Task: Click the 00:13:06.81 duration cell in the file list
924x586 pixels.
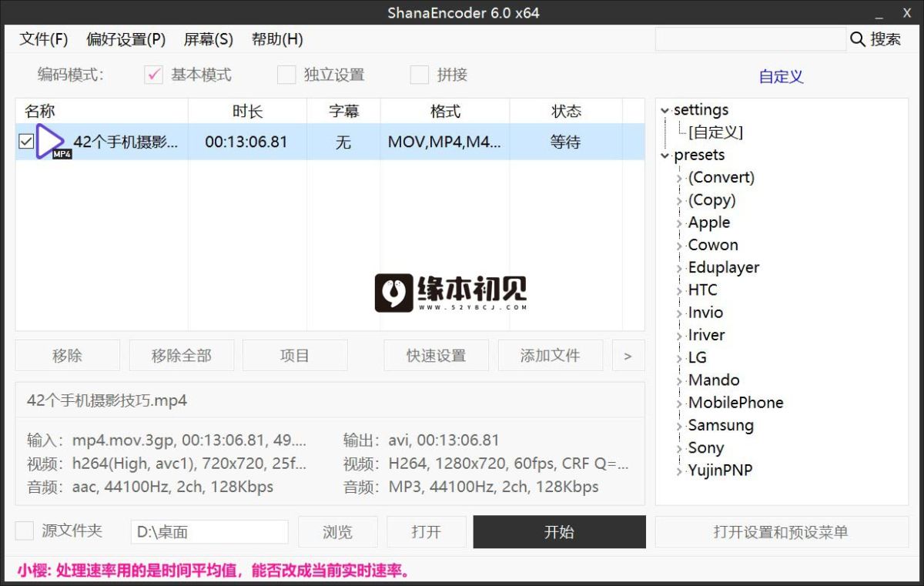Action: pyautogui.click(x=246, y=142)
